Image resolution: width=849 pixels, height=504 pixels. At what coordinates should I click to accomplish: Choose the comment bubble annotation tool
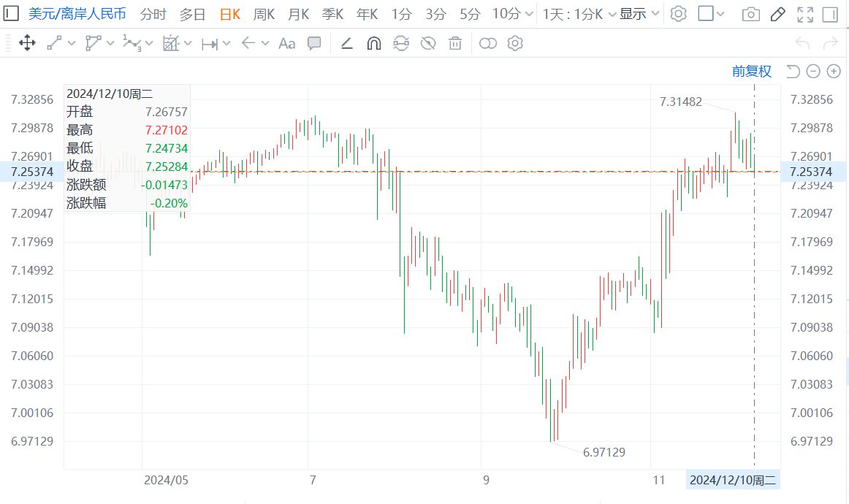click(314, 43)
